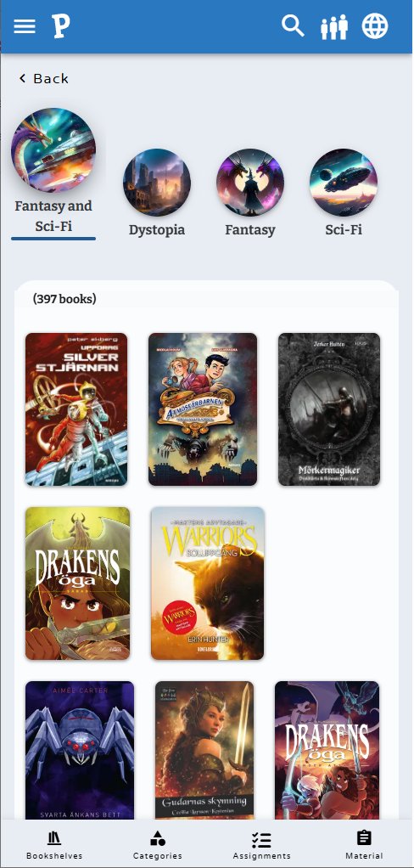Open the people group icon

pyautogui.click(x=334, y=26)
